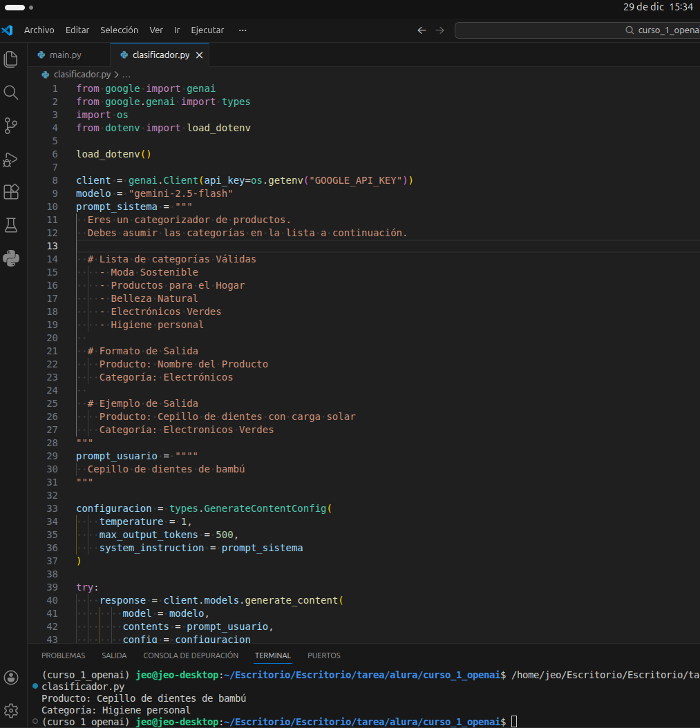
Task: Open the Archivo menu
Action: 39,30
